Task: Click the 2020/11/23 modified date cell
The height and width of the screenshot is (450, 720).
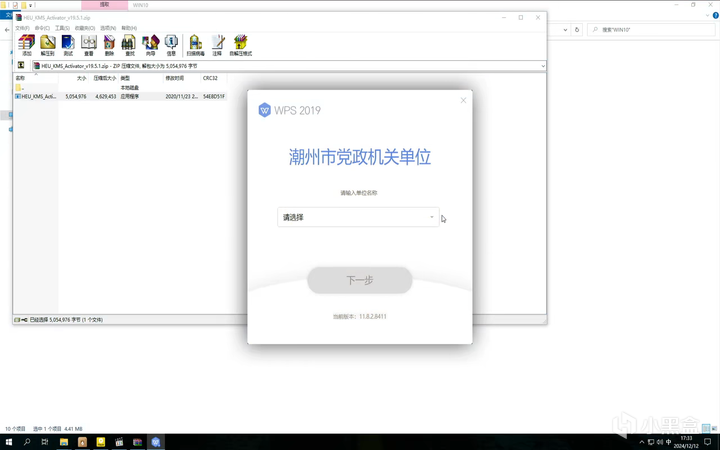Action: click(182, 96)
